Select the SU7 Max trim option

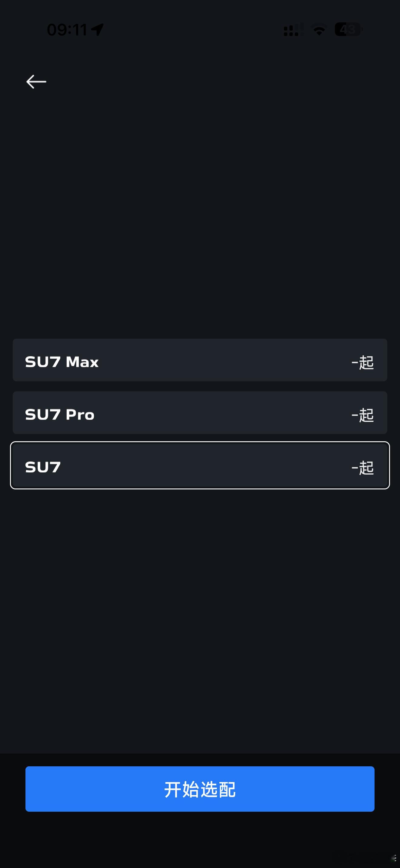point(200,360)
